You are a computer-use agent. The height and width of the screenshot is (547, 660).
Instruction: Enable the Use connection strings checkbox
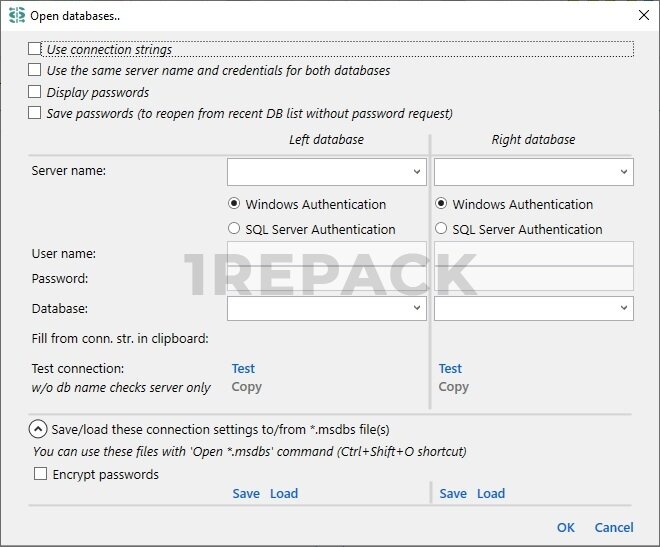[x=36, y=49]
